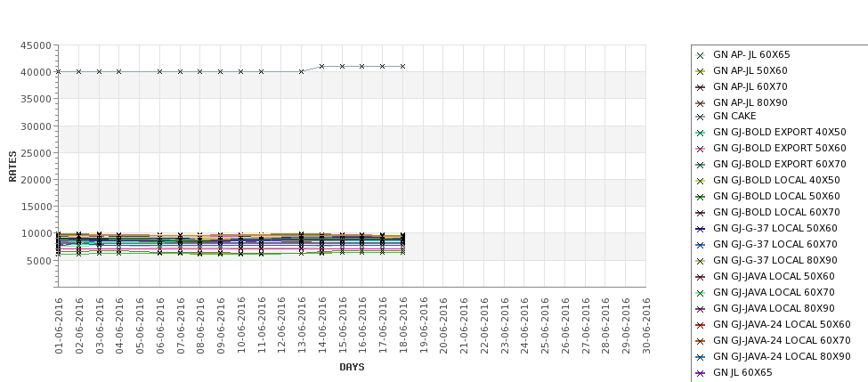Click the GN CAKE data point on 14-06-2016
The image size is (868, 382).
[321, 67]
